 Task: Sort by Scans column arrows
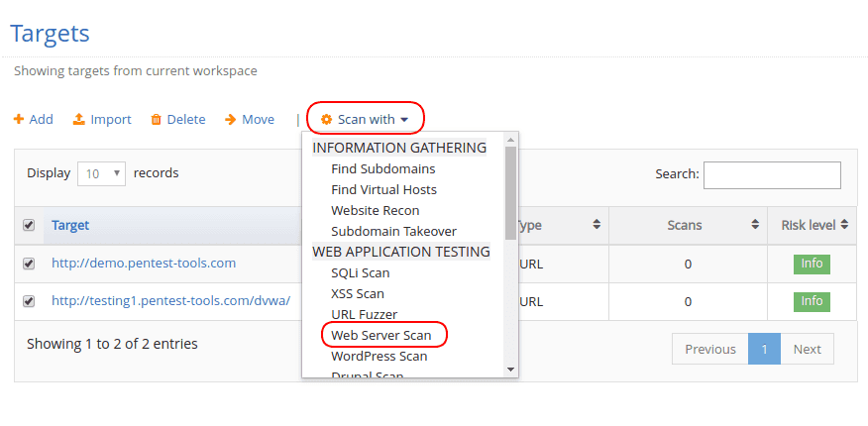pyautogui.click(x=755, y=225)
